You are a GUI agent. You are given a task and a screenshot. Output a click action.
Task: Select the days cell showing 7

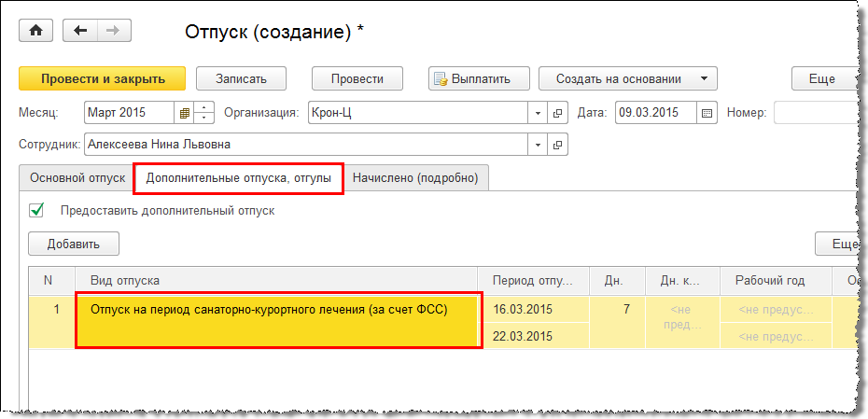617,323
